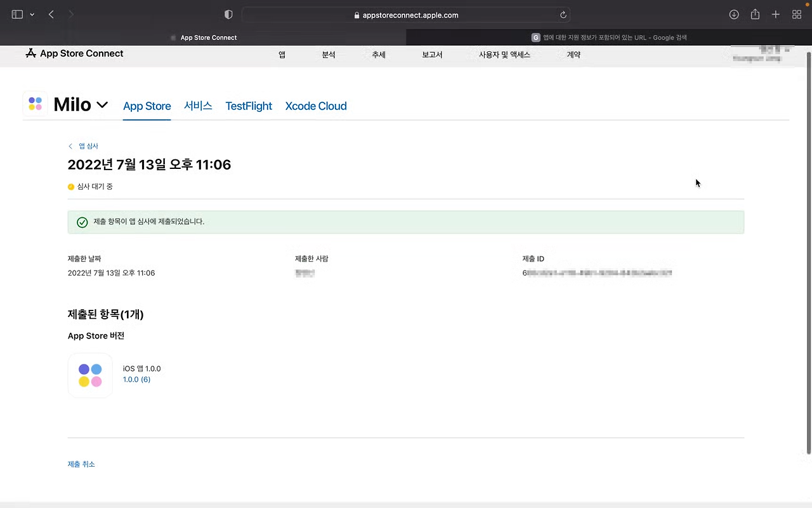The image size is (812, 508).
Task: Open the App Store Connect home logo
Action: (x=74, y=53)
